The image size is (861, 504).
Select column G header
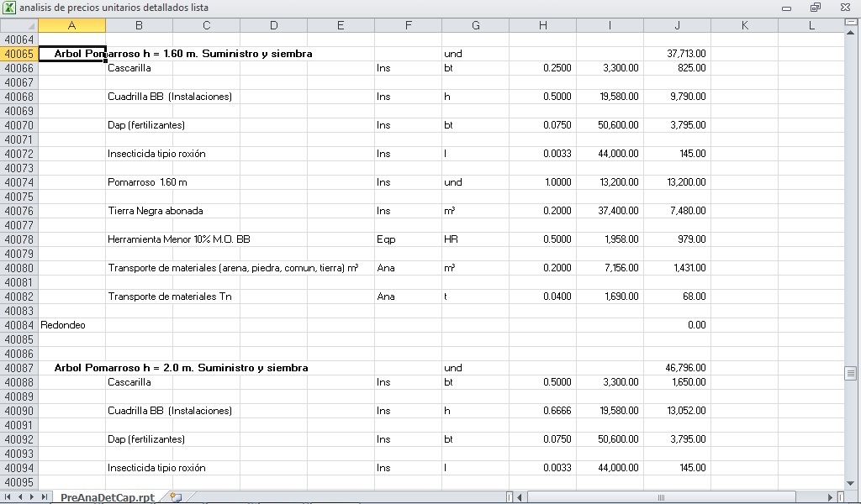click(x=476, y=25)
